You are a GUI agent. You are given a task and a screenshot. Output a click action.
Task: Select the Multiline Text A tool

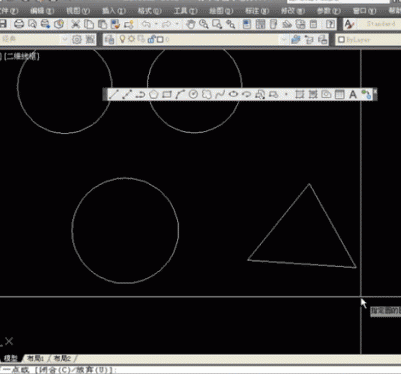click(353, 94)
